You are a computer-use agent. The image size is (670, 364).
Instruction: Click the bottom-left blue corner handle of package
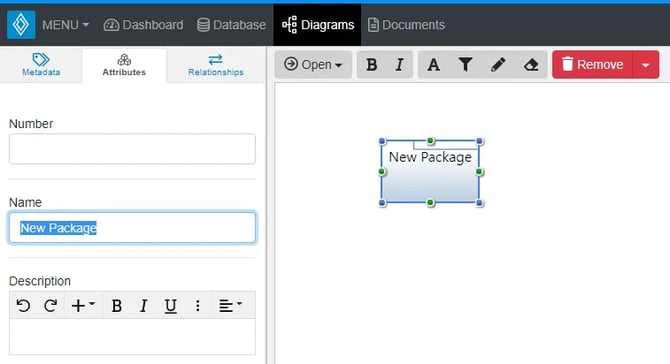pyautogui.click(x=382, y=203)
